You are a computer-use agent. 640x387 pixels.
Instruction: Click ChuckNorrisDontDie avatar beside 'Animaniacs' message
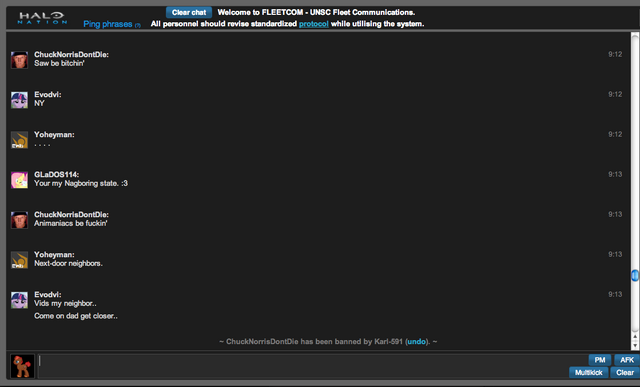tap(19, 220)
